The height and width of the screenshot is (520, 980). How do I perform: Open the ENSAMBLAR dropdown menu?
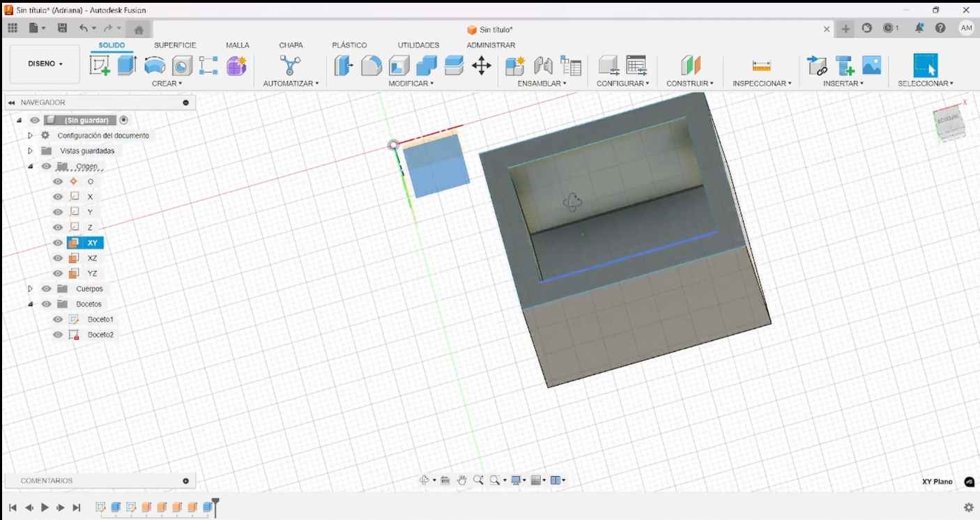[542, 84]
